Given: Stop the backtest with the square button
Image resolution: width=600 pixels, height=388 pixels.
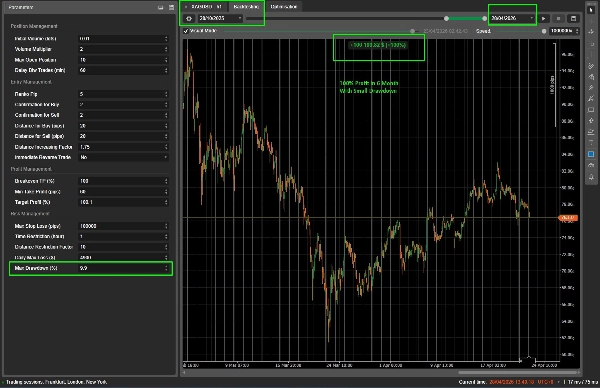Looking at the screenshot, I should (x=558, y=18).
